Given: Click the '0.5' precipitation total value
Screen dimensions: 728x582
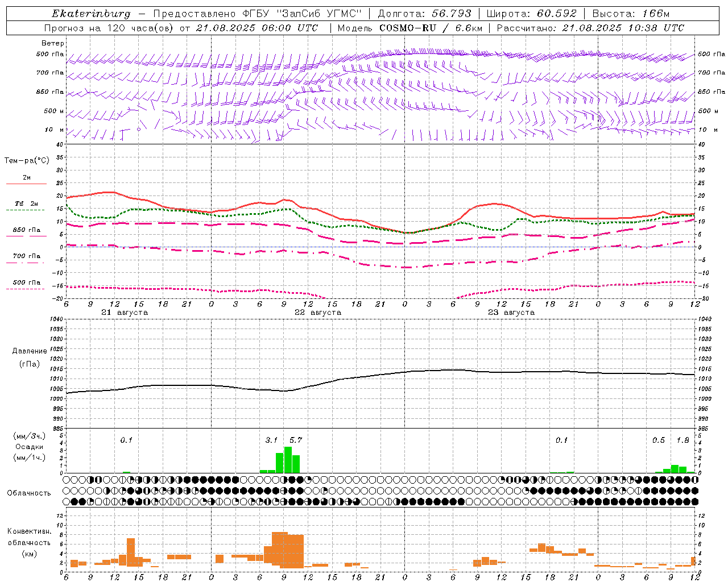Looking at the screenshot, I should tap(659, 440).
